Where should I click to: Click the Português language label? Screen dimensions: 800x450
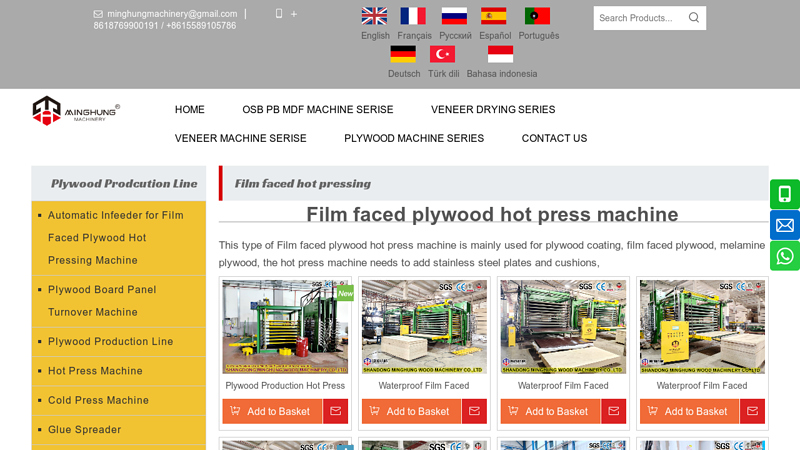tap(539, 36)
